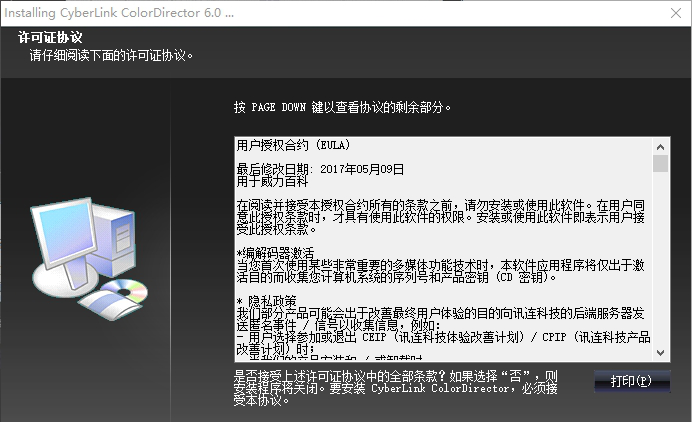
Task: Close the CyberLink ColorDirector installer window
Action: pyautogui.click(x=676, y=13)
